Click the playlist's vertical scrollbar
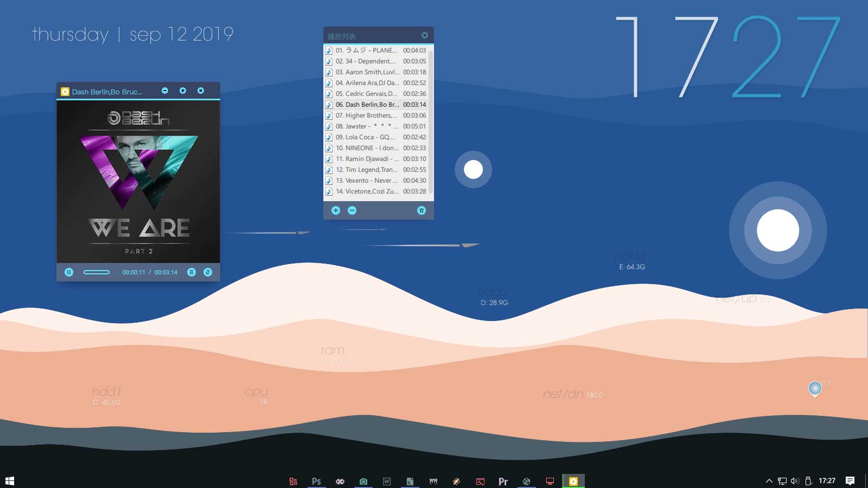This screenshot has width=868, height=488. 431,122
